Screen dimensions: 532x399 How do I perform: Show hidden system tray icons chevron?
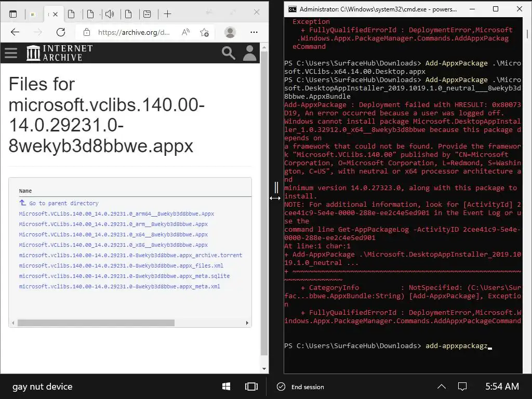pyautogui.click(x=442, y=387)
